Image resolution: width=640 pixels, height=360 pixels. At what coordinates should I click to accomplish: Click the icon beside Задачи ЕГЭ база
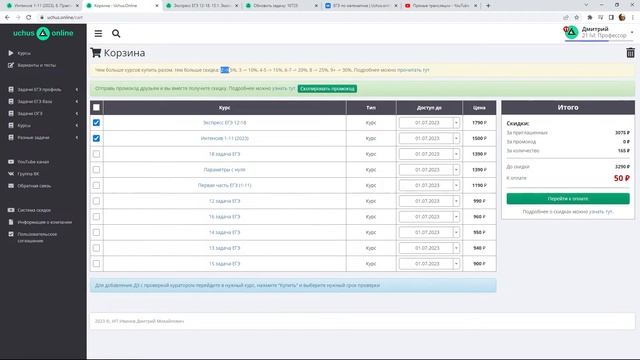(x=11, y=101)
